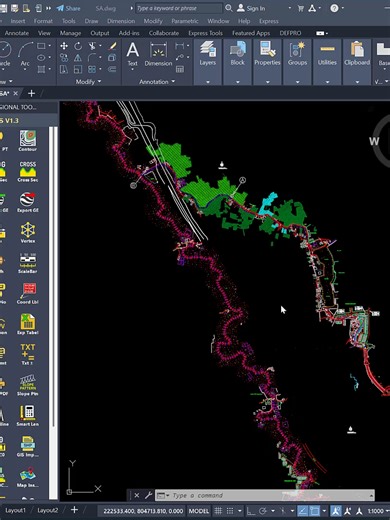Toggle the drawing grid display
This screenshot has height=520, width=390.
click(218, 511)
